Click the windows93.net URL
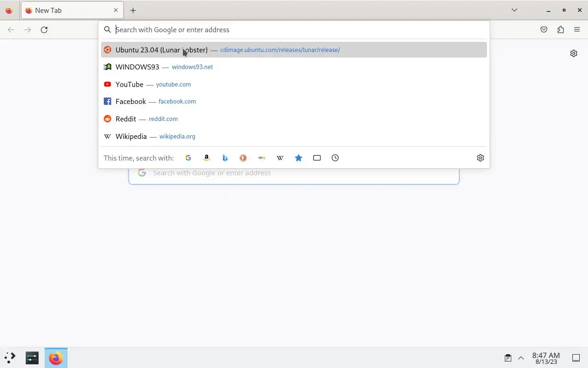 click(192, 67)
